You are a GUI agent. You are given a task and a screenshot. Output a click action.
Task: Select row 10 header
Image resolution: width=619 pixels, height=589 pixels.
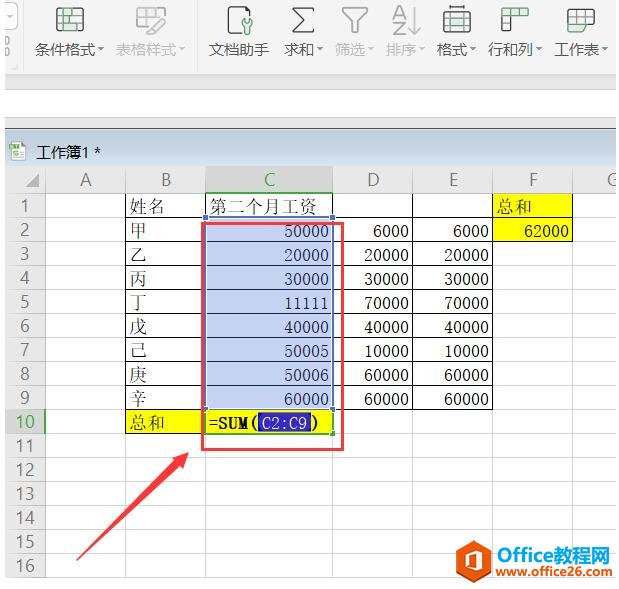click(25, 422)
